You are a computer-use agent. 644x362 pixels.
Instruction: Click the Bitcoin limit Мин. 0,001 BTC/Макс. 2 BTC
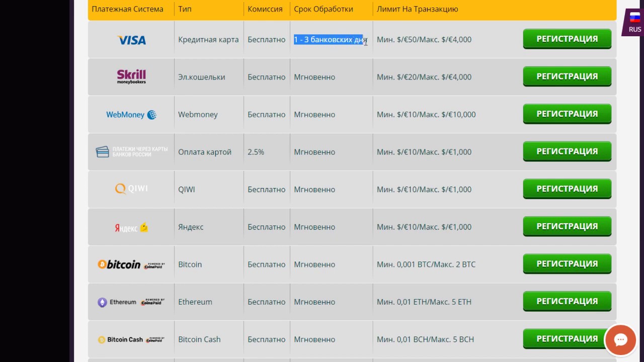click(426, 264)
